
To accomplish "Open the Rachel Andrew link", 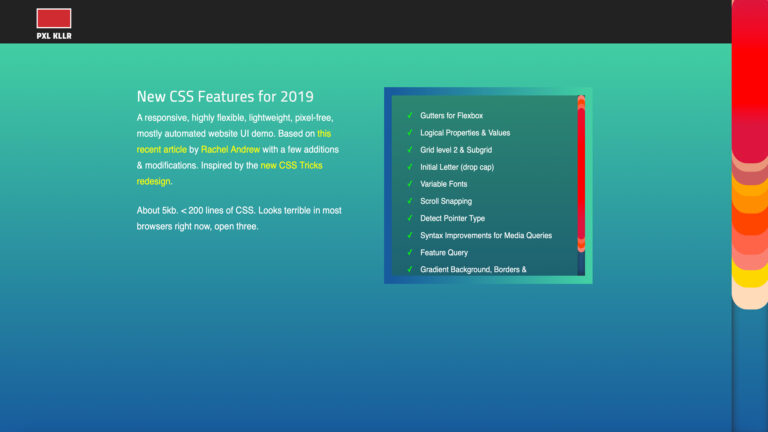I will (x=230, y=149).
